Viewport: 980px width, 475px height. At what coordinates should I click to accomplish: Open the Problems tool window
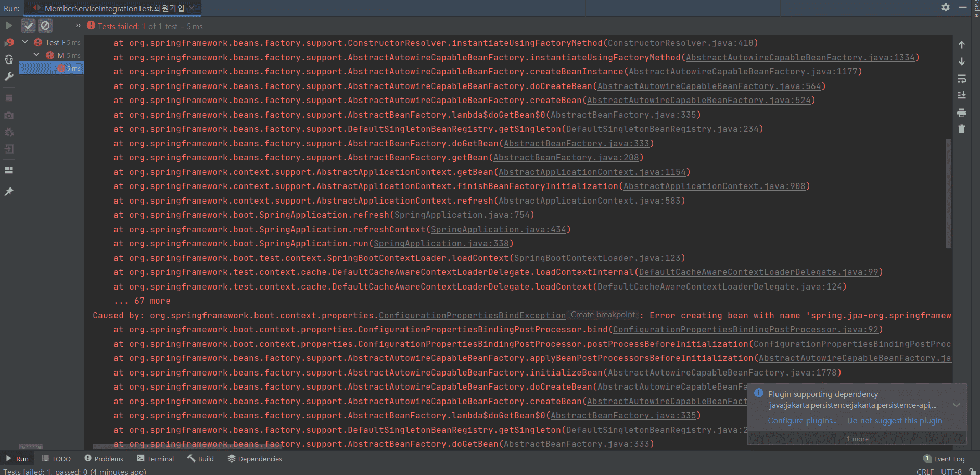[x=104, y=459]
